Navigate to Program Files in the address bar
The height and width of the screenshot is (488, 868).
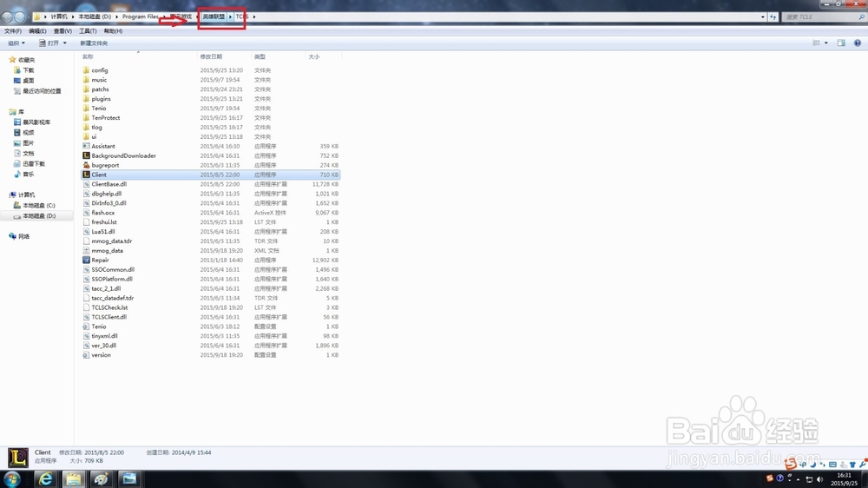click(x=140, y=16)
